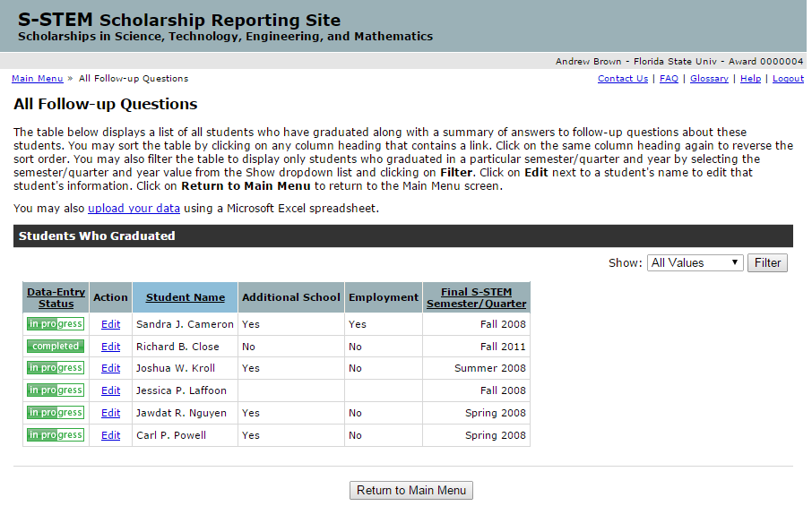The image size is (812, 506).
Task: Open the Show semester filter dropdown
Action: pos(695,263)
